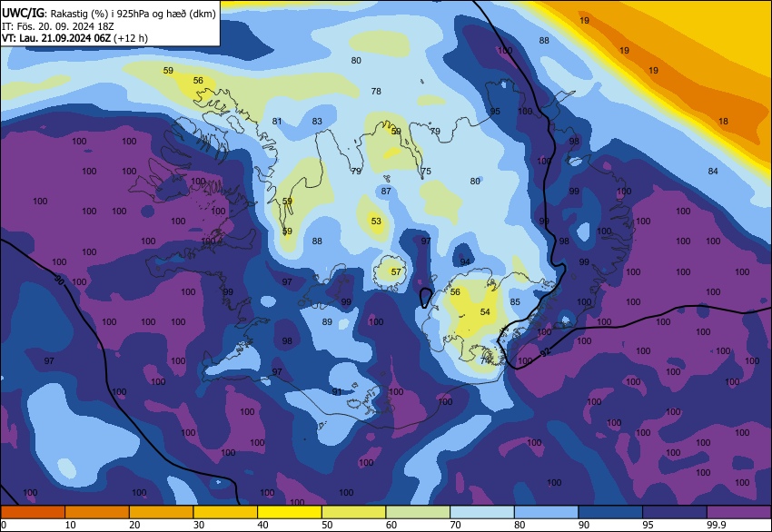
Task: Select the bright yellow 40–50 legend swatch
Action: 290,512
